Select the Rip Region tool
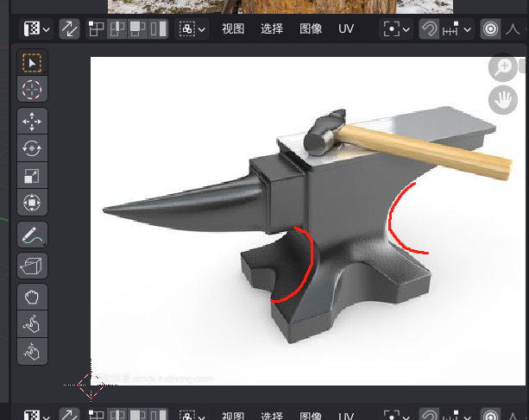Viewport: 529px width, 420px height. [32, 266]
